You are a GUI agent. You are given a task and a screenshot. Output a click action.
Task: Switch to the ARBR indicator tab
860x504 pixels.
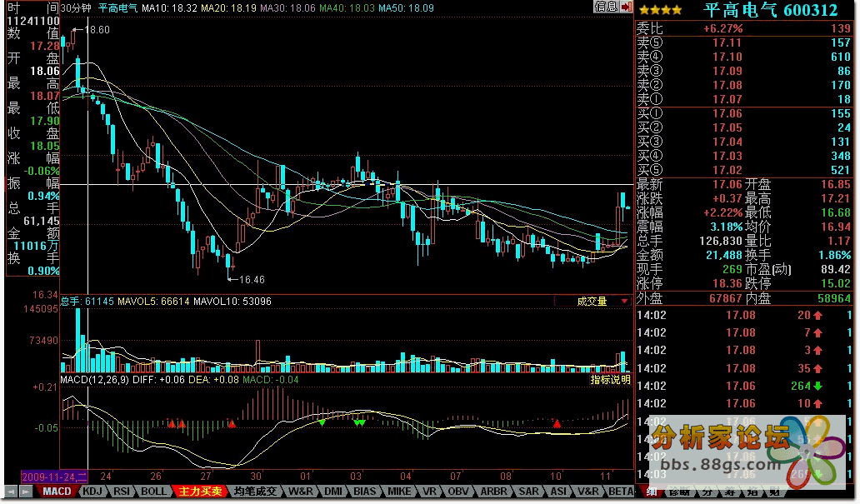493,492
